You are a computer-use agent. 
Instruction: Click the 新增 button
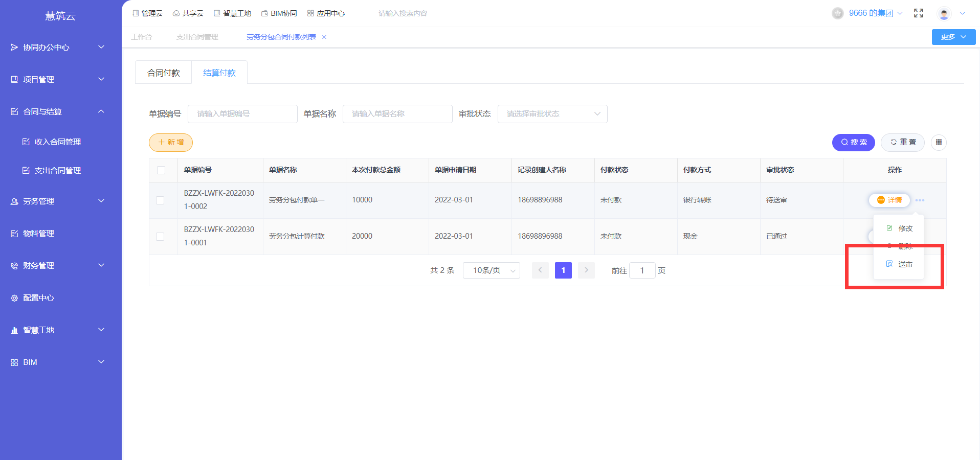click(x=171, y=143)
